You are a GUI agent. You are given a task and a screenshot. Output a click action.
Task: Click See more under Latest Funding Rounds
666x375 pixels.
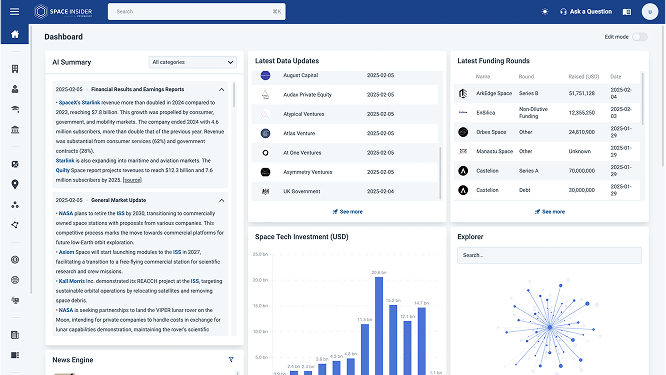click(550, 211)
